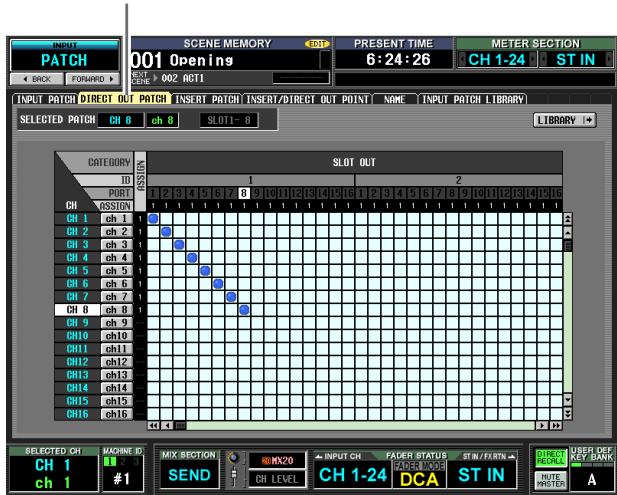This screenshot has height=495, width=617.
Task: Select machine ID 1
Action: [110, 461]
